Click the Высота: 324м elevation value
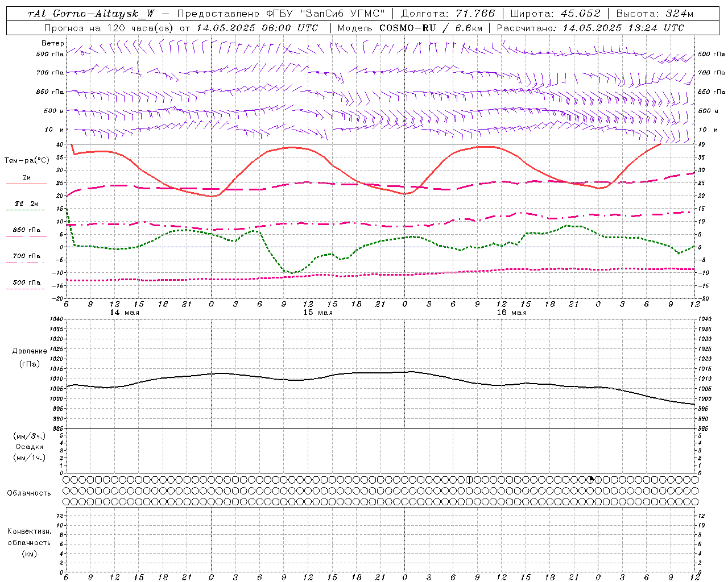This screenshot has width=728, height=582. (655, 14)
